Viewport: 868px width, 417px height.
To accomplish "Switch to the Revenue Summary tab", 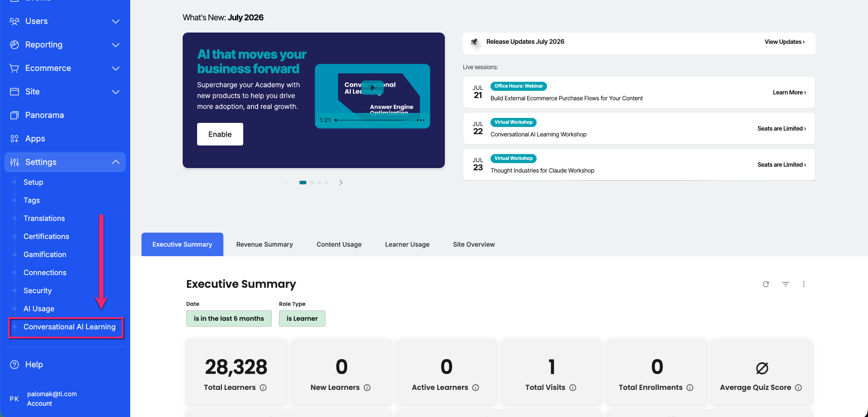I will pos(264,244).
